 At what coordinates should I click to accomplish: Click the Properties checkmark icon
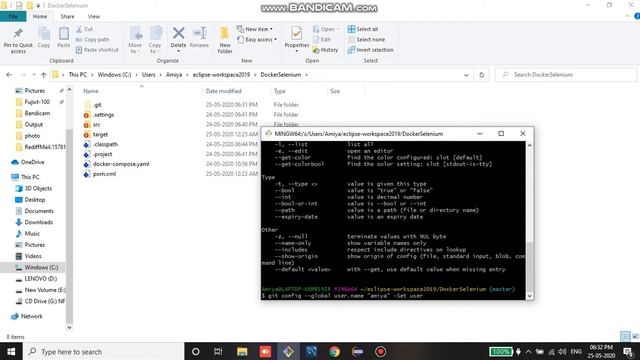click(x=297, y=33)
